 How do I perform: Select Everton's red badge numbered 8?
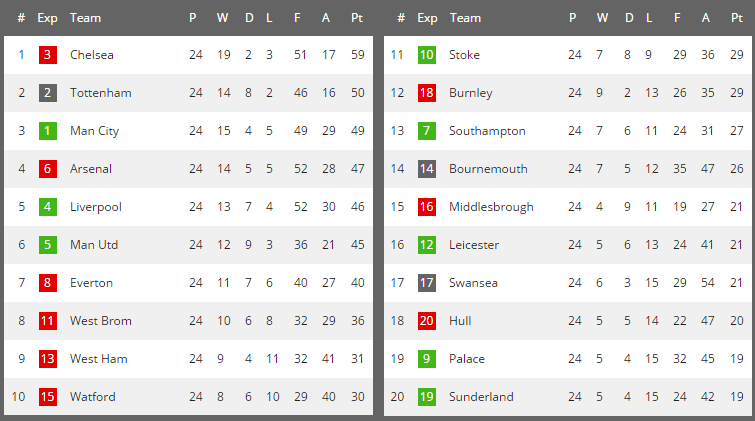pos(48,283)
